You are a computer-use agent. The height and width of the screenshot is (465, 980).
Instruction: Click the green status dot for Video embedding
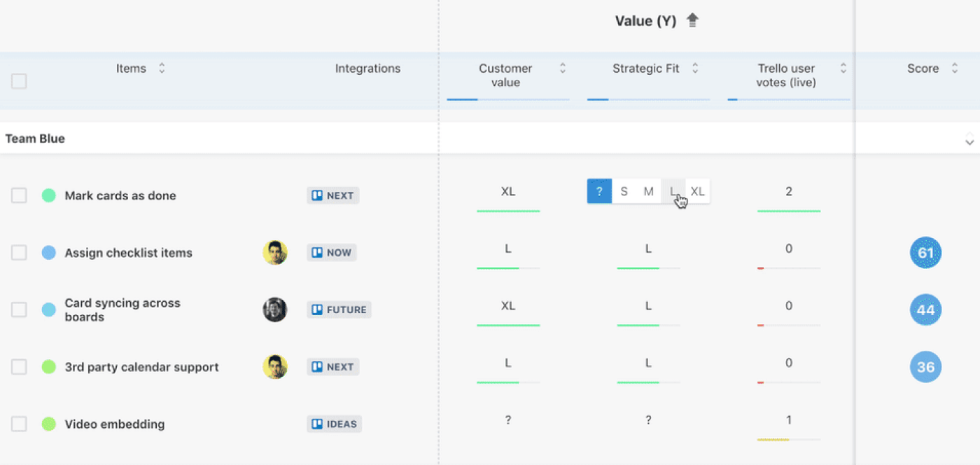48,424
